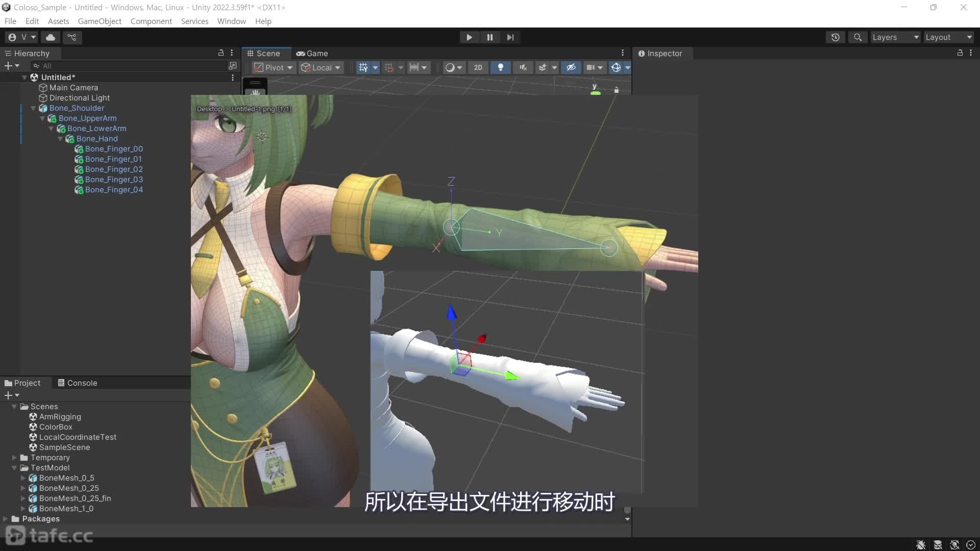Toggle scene visibility hidden-eye icon
This screenshot has height=551, width=980.
(571, 67)
